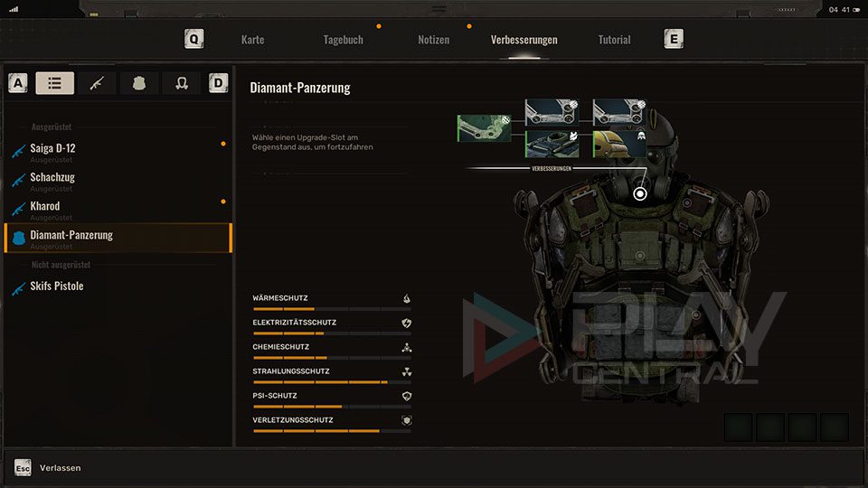
Task: Switch to the Tagebuch tab
Action: pos(343,40)
